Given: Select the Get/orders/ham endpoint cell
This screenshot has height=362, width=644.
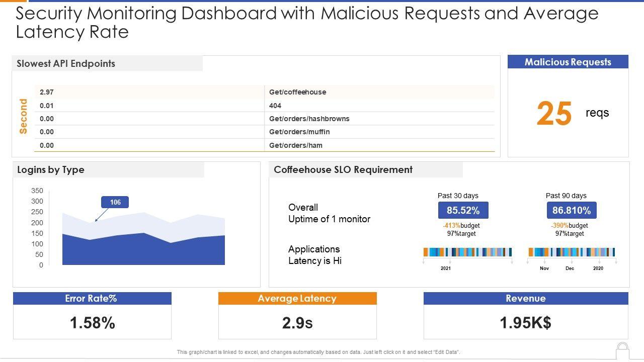Looking at the screenshot, I should [379, 145].
